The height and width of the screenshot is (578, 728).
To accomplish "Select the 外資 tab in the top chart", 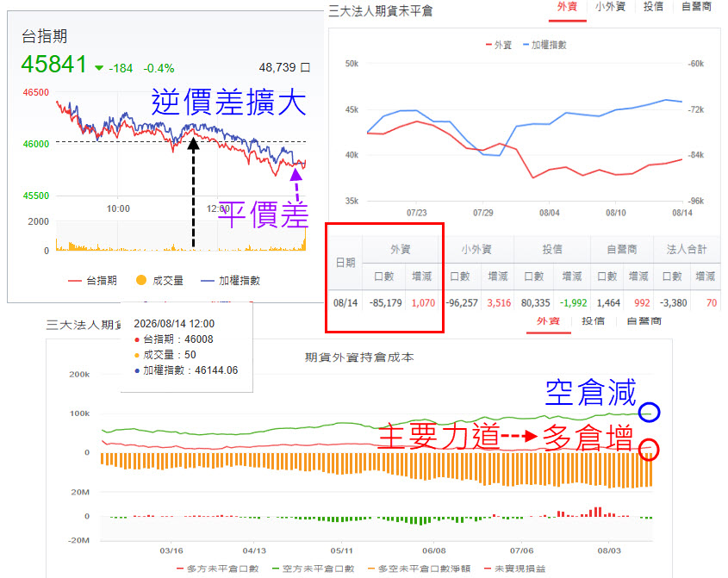I will pyautogui.click(x=568, y=7).
